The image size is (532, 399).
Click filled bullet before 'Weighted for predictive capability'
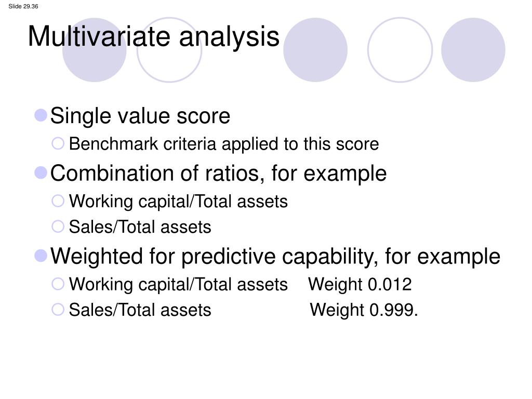click(x=41, y=256)
